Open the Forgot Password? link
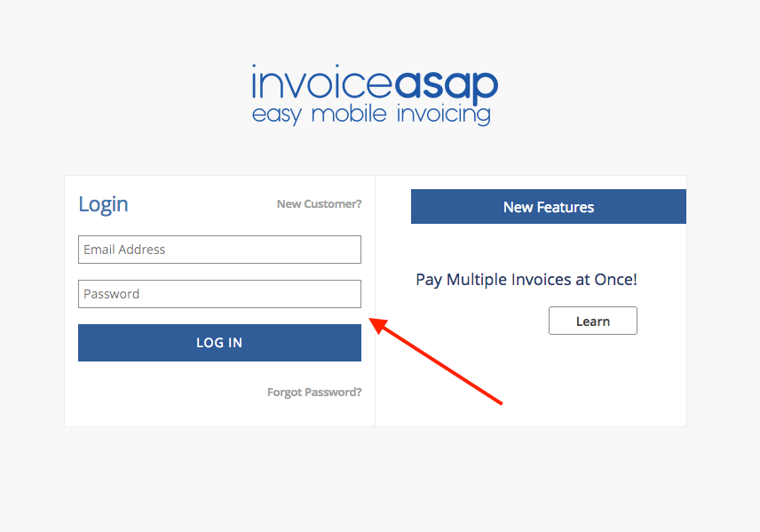The width and height of the screenshot is (760, 532). click(314, 392)
